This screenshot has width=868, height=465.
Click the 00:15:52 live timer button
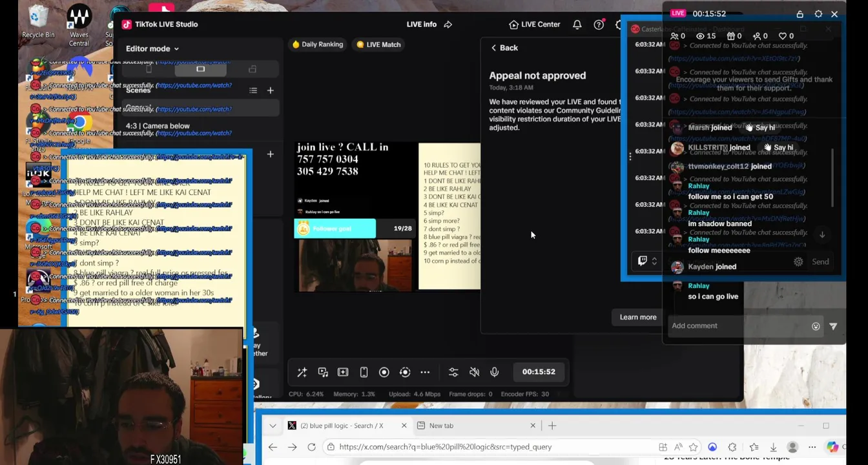pos(539,371)
